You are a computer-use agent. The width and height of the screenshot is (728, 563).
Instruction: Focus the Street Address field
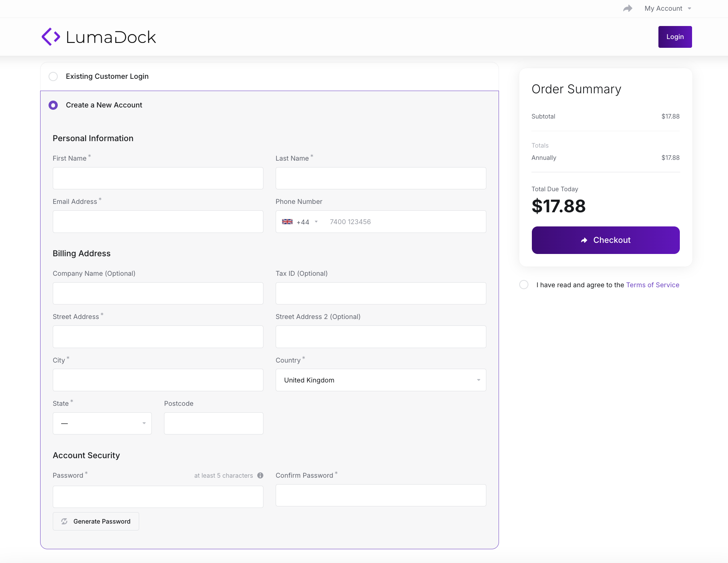158,337
